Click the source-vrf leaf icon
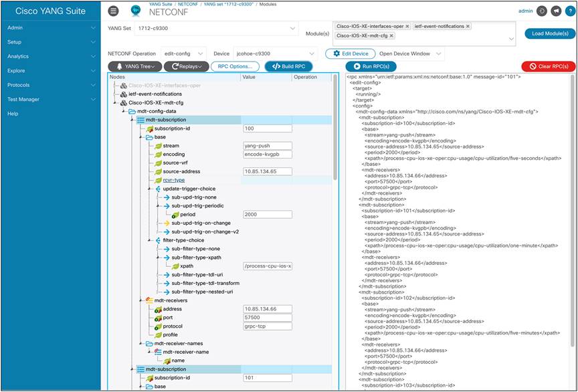578x392 pixels. tap(158, 163)
